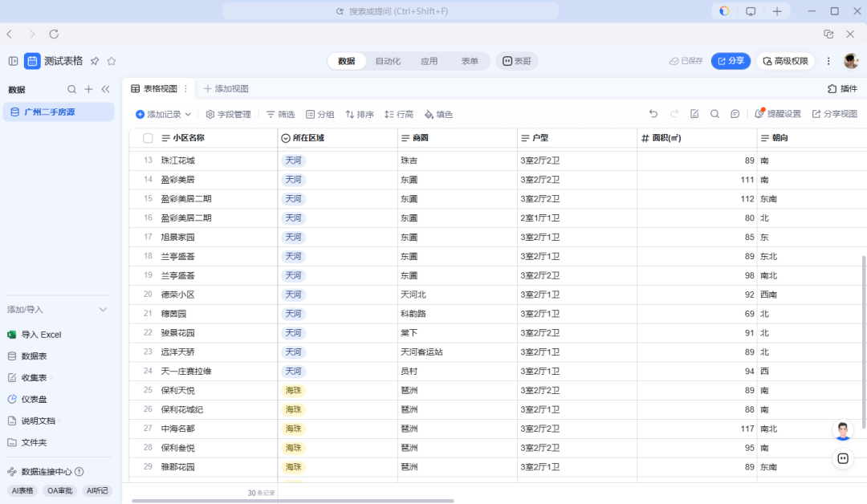Image resolution: width=867 pixels, height=504 pixels.
Task: Click the 分享 (share) button
Action: [731, 60]
